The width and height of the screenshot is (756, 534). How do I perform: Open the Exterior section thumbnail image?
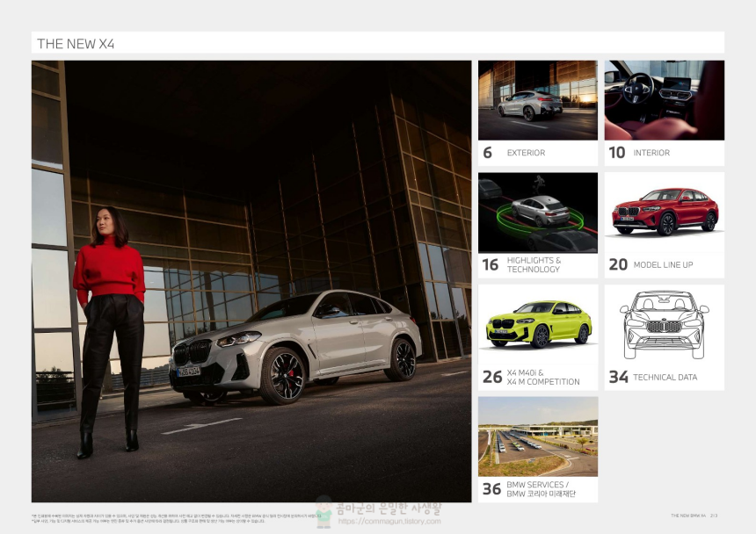(x=538, y=100)
